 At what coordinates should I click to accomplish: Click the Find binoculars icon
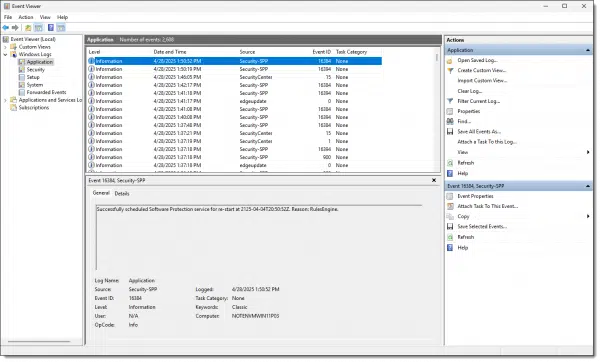pyautogui.click(x=450, y=121)
